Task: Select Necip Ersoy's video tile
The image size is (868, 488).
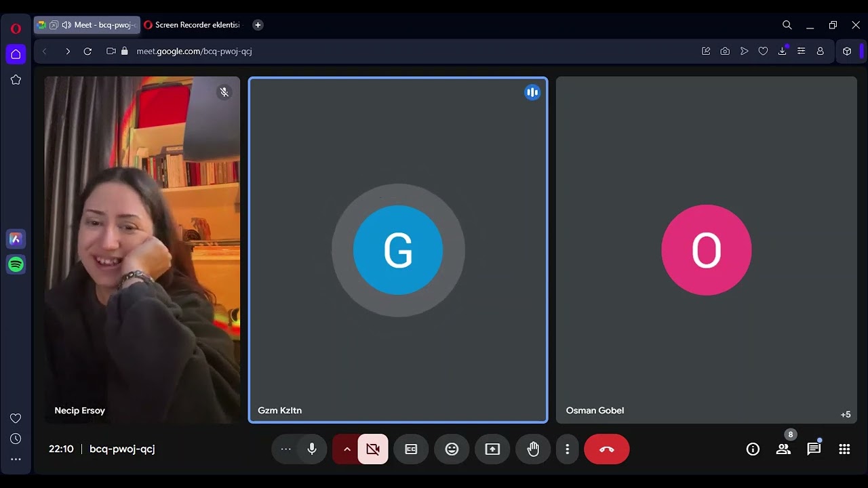Action: (x=142, y=249)
